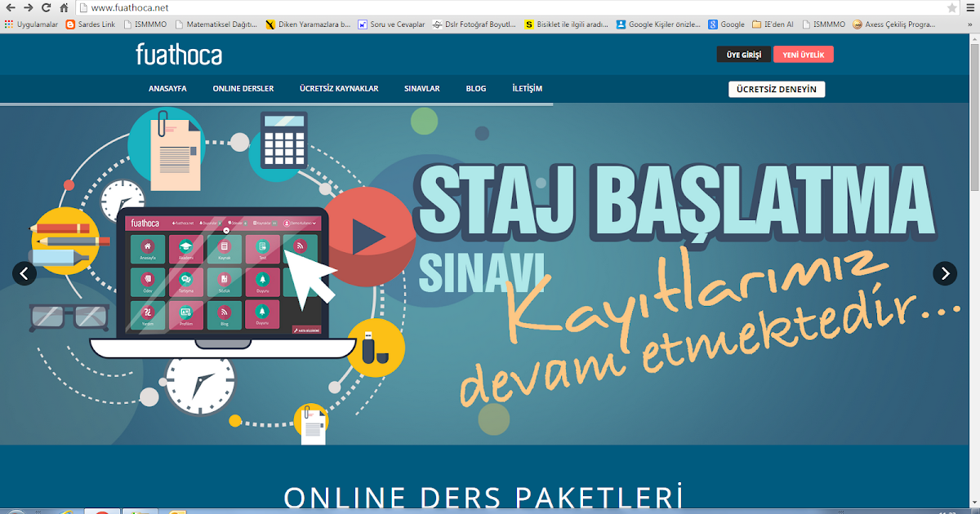The width and height of the screenshot is (980, 514).
Task: Open the Soru ve Cevaplar bookmark
Action: point(392,24)
